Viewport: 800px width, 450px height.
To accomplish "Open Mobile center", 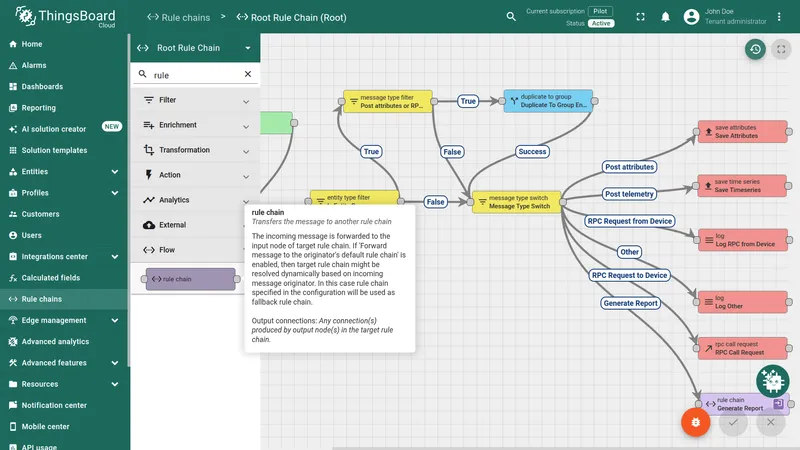I will (64, 427).
